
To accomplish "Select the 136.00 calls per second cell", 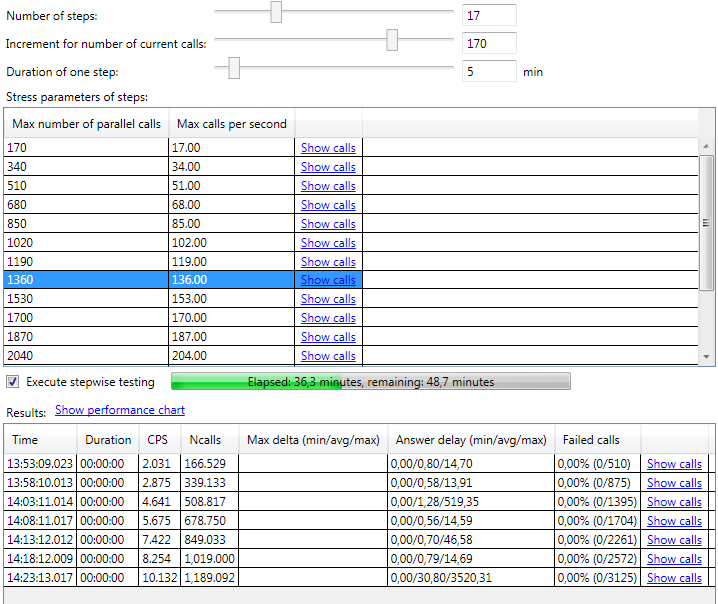I will [231, 280].
